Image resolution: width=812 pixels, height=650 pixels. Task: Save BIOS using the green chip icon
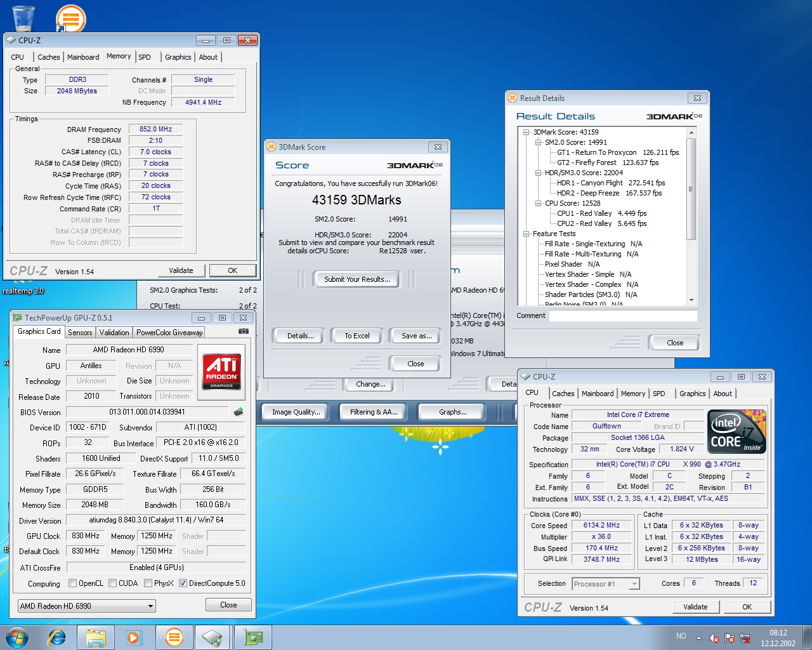[239, 412]
